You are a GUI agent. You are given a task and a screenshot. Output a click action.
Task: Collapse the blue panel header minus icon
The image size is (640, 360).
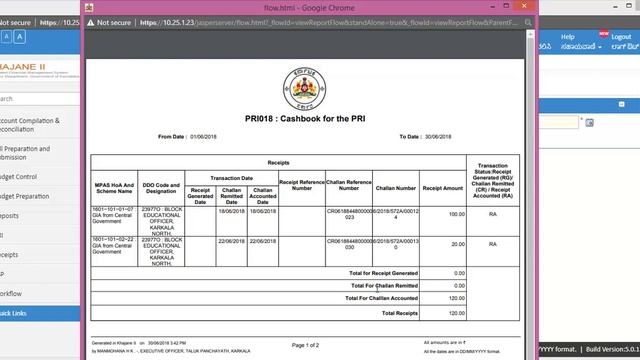621,104
